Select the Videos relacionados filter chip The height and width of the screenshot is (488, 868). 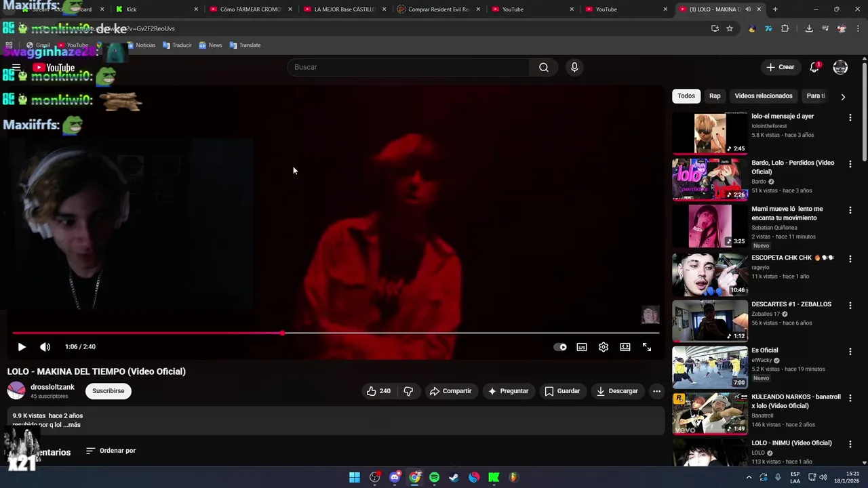(764, 96)
